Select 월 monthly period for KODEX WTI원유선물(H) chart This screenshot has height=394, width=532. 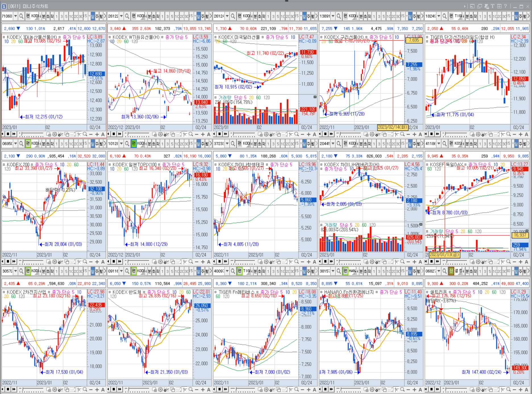pyautogui.click(x=207, y=16)
